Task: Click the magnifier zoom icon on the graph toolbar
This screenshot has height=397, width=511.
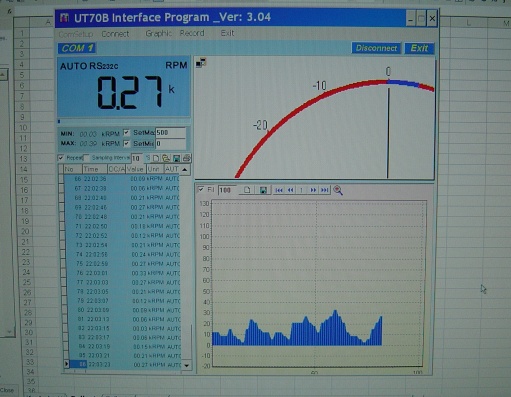Action: point(338,190)
